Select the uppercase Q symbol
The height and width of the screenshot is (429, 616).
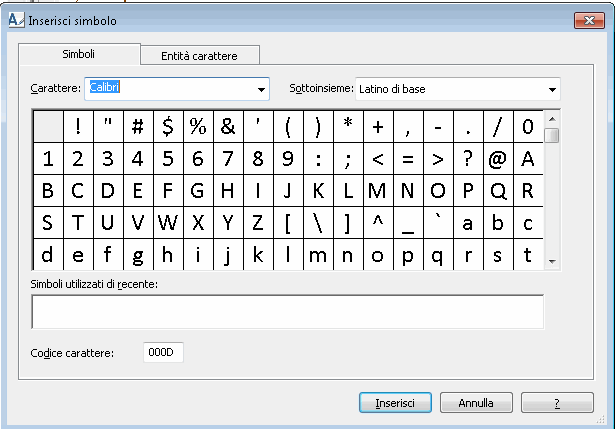point(498,191)
